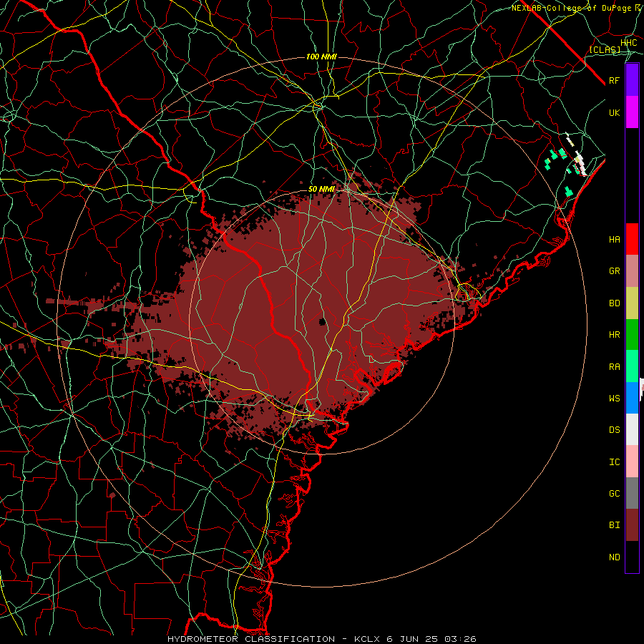644x644 pixels.
Task: Click the magenta UK legend color swatch
Action: pos(632,112)
